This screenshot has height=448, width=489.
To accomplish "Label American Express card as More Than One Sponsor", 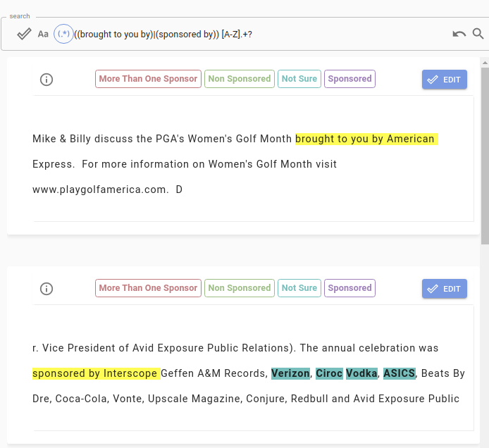I will pyautogui.click(x=148, y=79).
